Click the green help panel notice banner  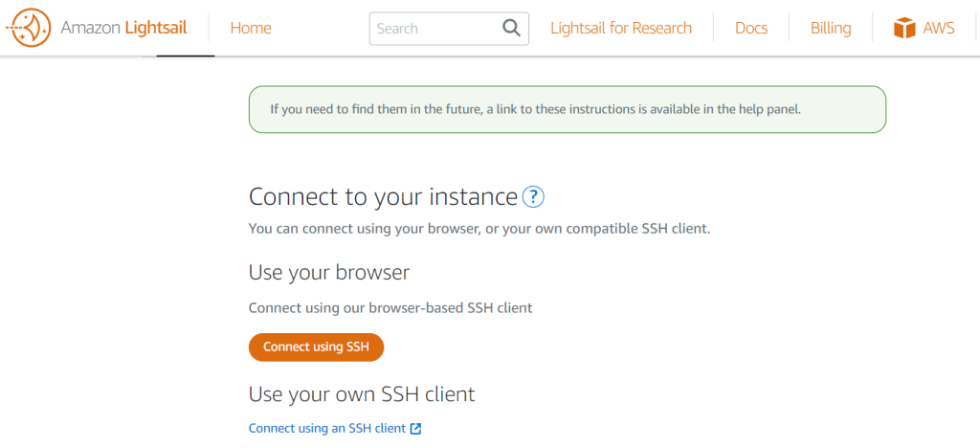pos(567,109)
